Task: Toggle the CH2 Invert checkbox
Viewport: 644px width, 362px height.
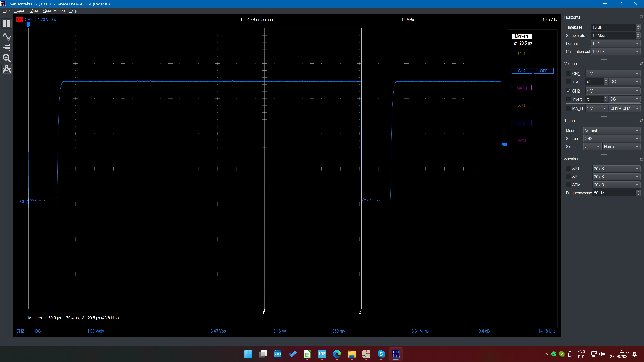Action: (568, 99)
